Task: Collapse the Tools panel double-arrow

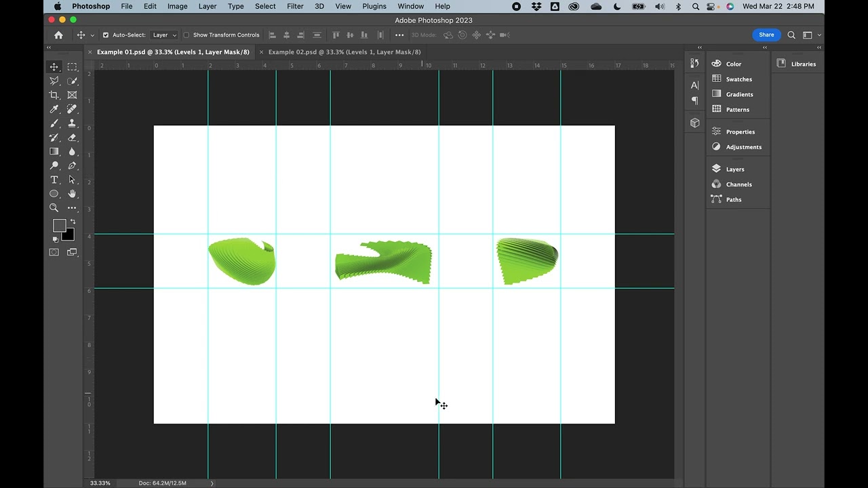Action: click(48, 47)
